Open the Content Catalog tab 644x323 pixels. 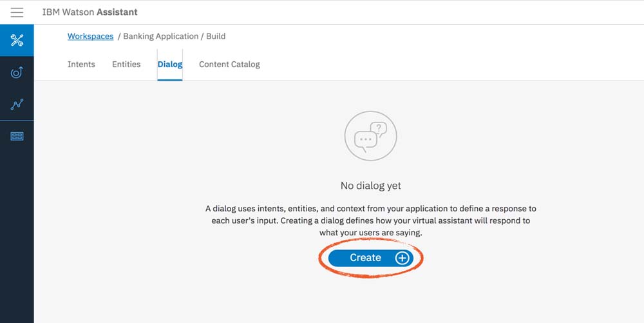pos(229,64)
